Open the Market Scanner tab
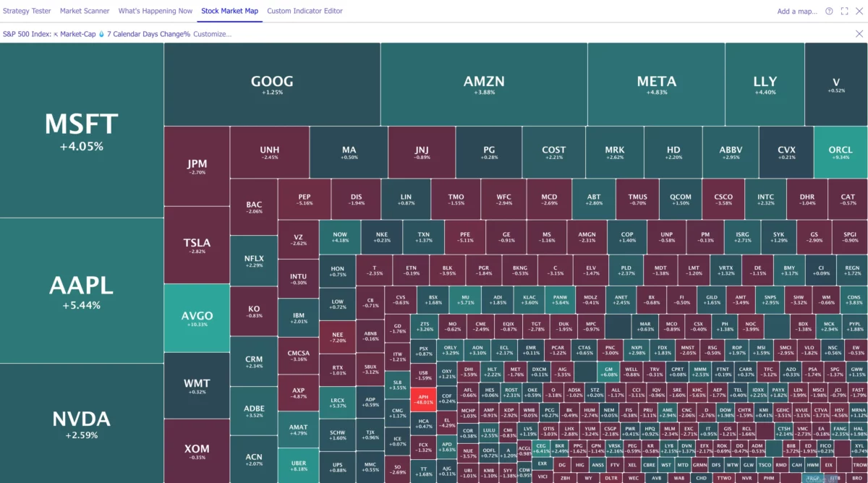The width and height of the screenshot is (868, 483). [85, 11]
